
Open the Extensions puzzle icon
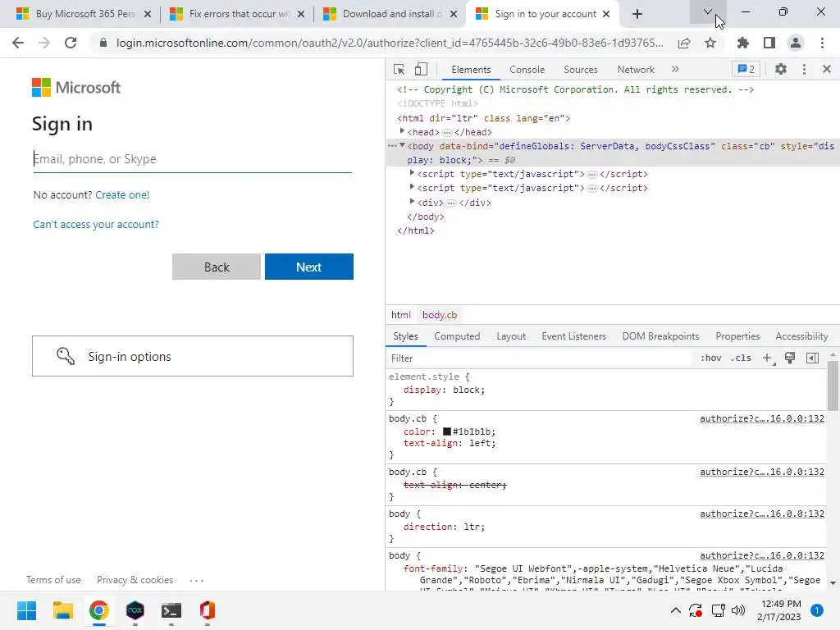(x=742, y=43)
